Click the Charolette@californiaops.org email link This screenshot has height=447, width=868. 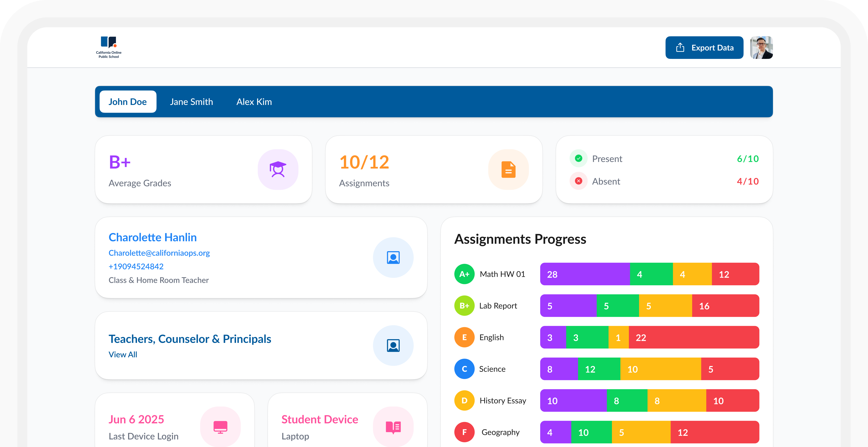159,253
